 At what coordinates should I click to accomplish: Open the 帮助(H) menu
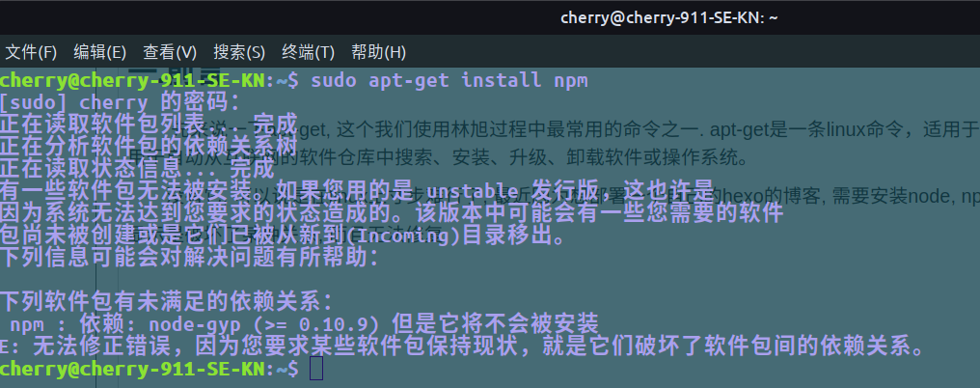378,51
